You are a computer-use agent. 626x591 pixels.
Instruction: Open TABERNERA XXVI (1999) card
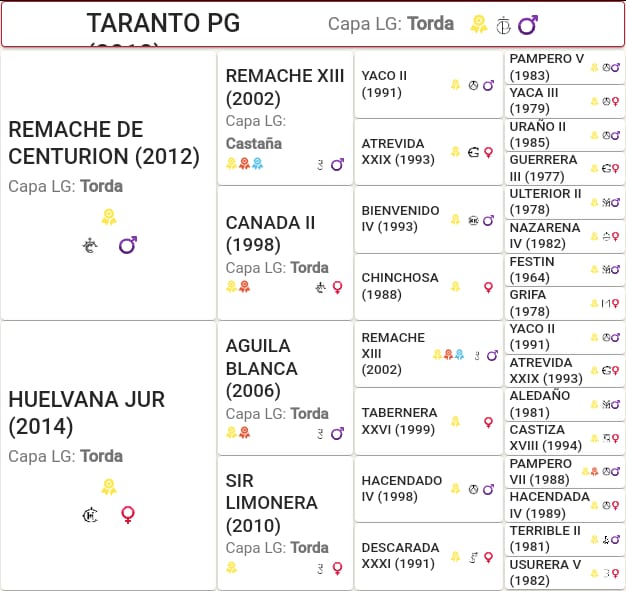coord(428,421)
